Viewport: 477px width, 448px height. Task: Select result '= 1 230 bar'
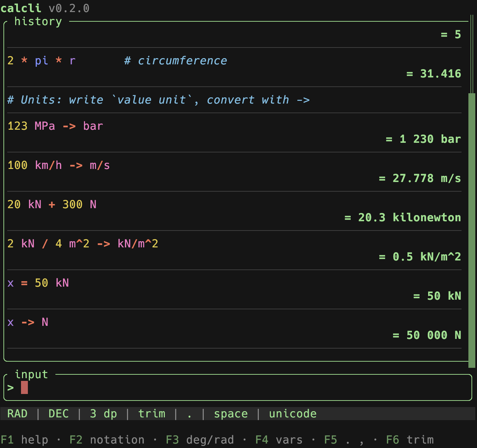(423, 139)
